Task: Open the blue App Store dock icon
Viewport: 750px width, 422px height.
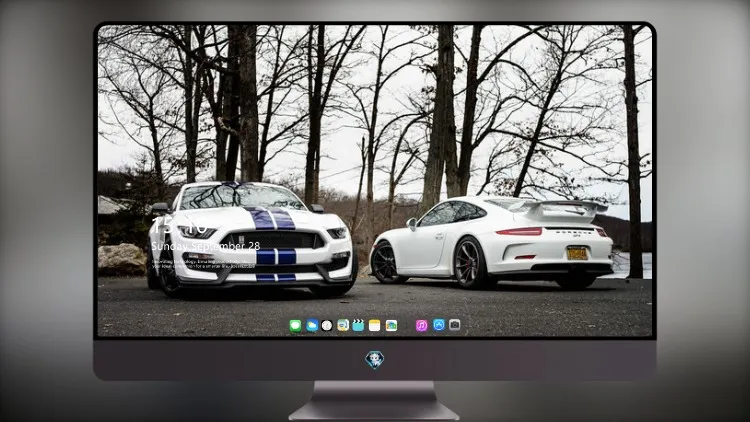Action: click(439, 325)
